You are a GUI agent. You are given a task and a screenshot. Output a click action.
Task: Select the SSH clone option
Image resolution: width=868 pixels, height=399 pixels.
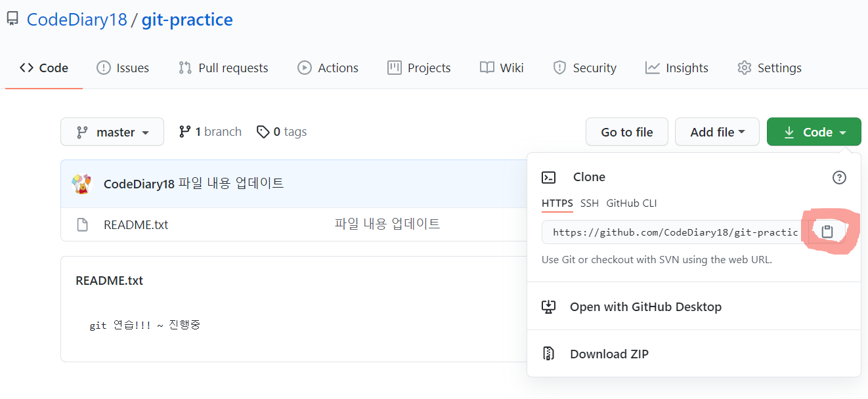(x=590, y=203)
